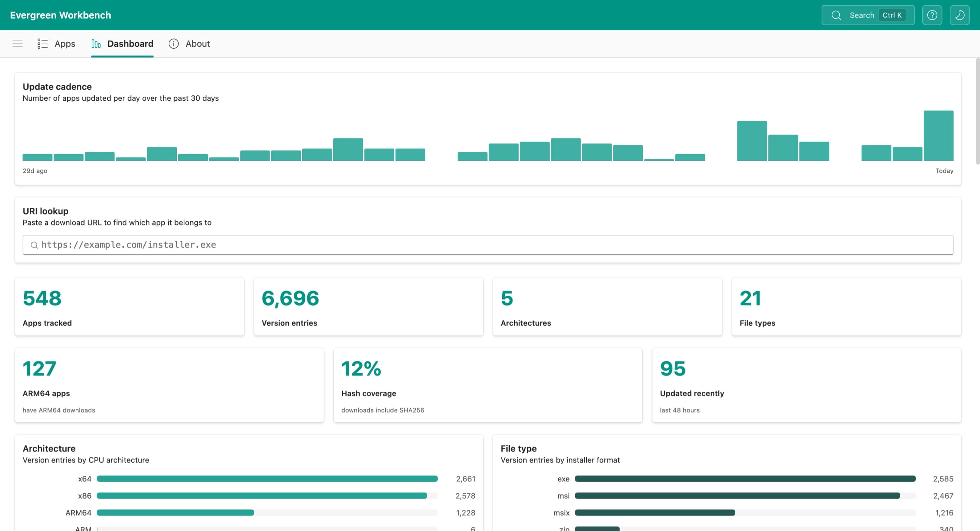Click the File type section heading
Viewport: 980px width, 531px height.
(519, 449)
